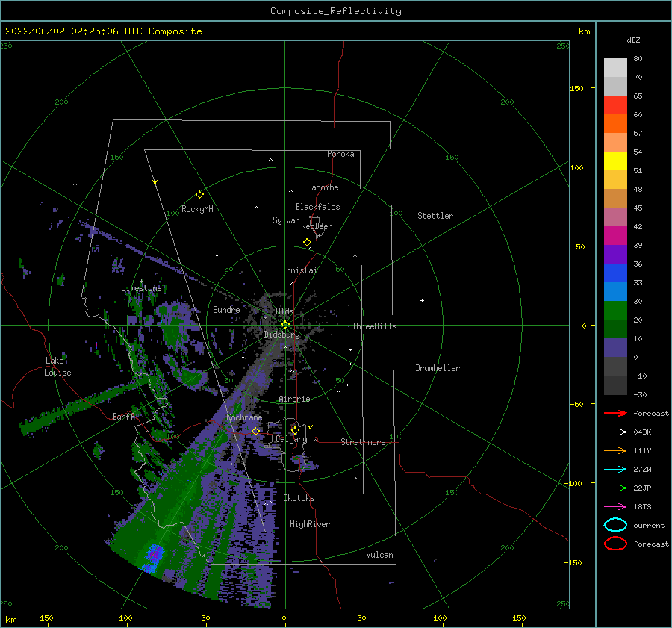
Task: Click the Vulcan label
Action: point(380,555)
